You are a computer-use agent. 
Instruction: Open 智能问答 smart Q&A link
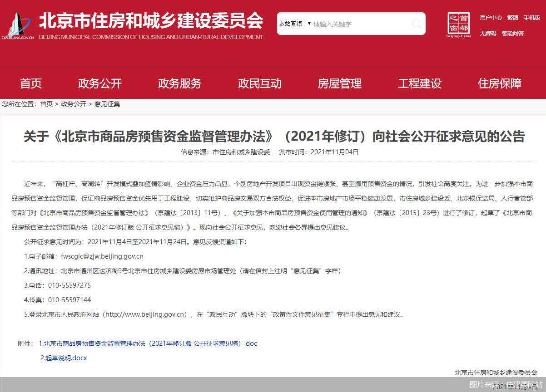pyautogui.click(x=512, y=33)
